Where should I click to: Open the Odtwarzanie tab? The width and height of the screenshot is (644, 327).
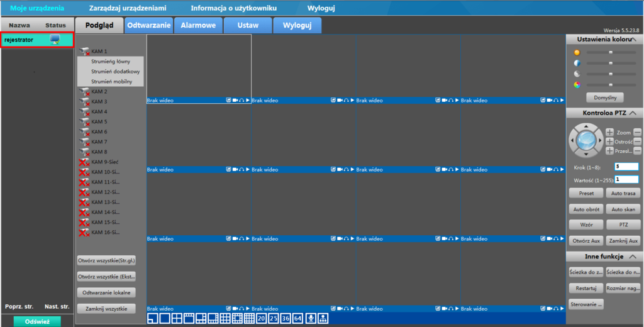coord(149,25)
